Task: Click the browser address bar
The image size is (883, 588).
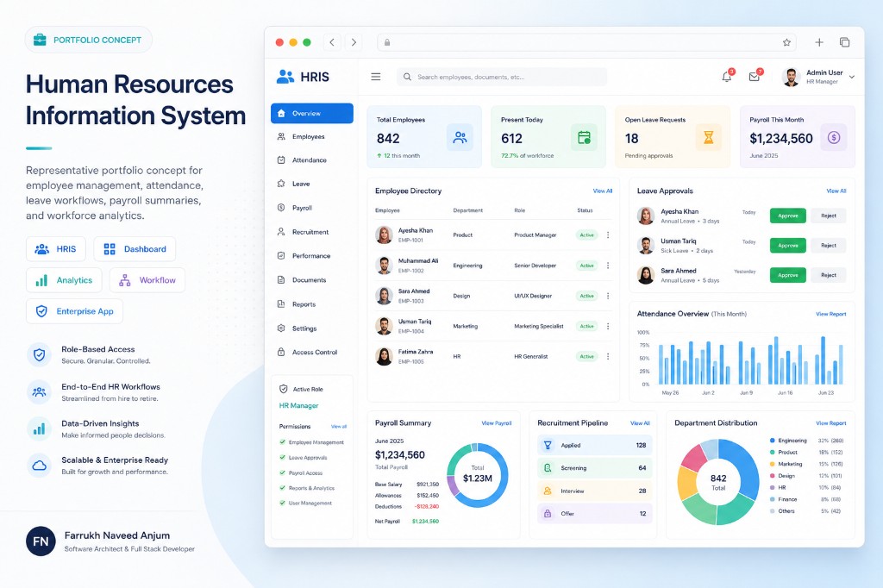Action: coord(586,42)
